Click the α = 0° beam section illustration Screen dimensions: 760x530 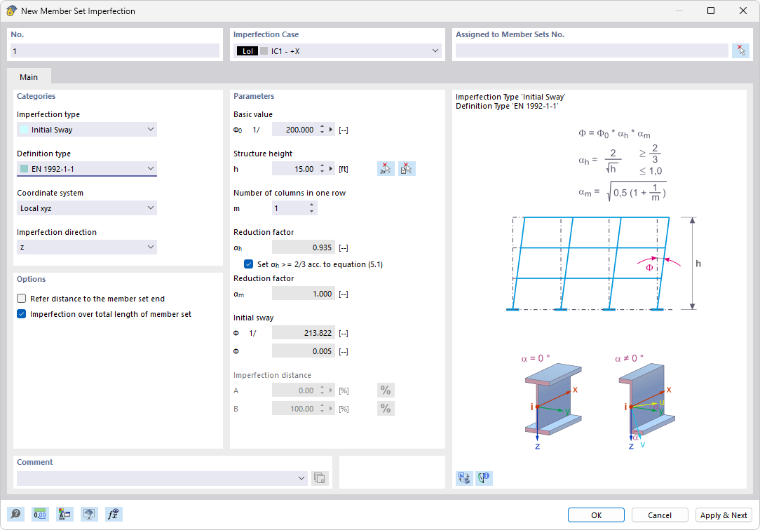click(553, 402)
